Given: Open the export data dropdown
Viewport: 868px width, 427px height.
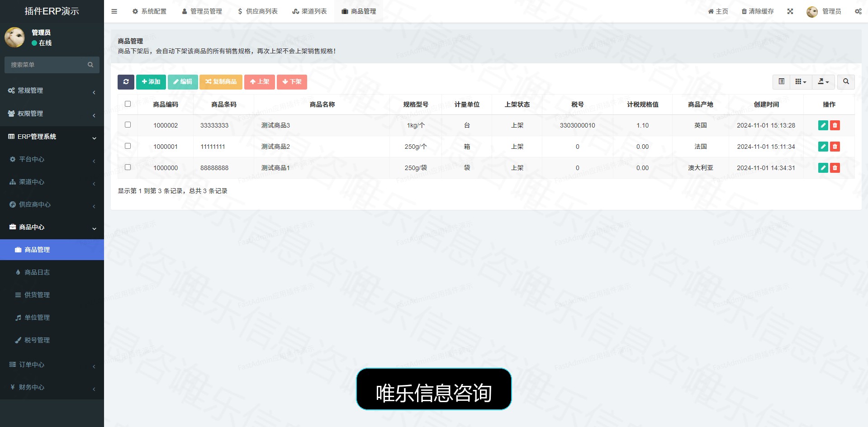Looking at the screenshot, I should 823,82.
